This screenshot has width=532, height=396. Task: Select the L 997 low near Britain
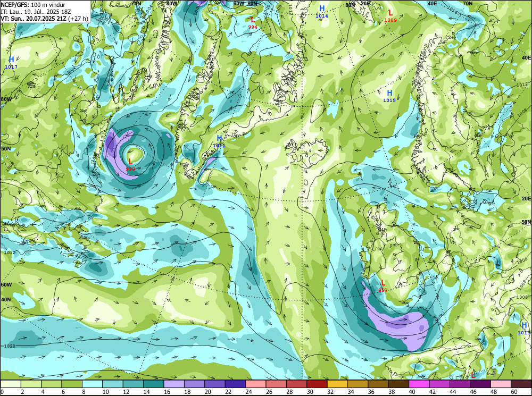click(x=383, y=286)
